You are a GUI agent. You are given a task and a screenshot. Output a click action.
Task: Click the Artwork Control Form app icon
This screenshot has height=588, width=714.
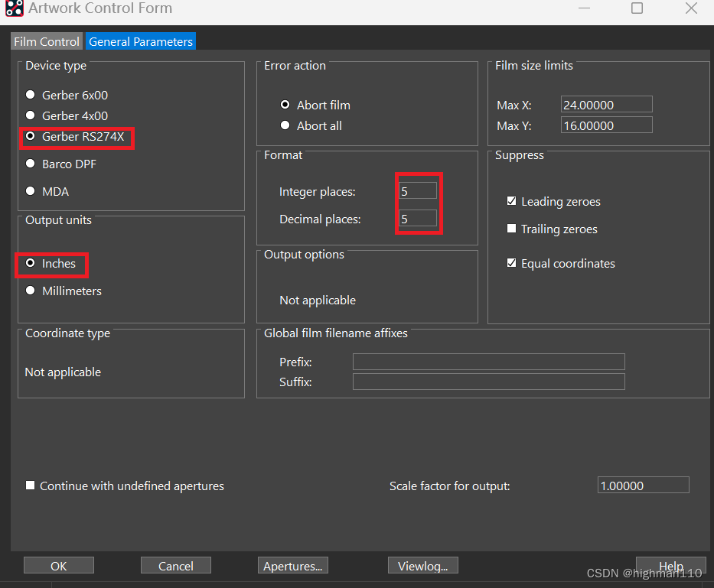[13, 9]
